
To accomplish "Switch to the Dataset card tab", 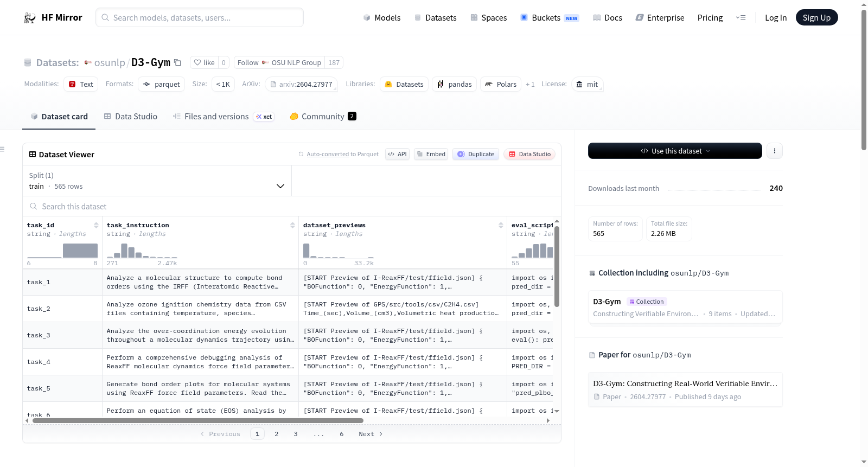I will (x=59, y=117).
